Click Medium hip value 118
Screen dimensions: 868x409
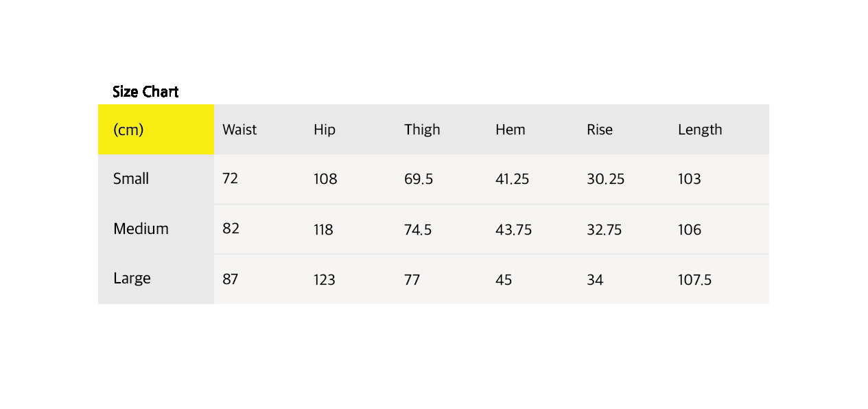pos(323,230)
